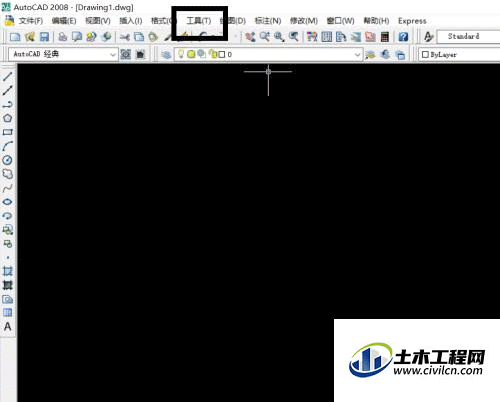This screenshot has width=500, height=402.
Task: Select the Construction Line tool
Action: 8,90
